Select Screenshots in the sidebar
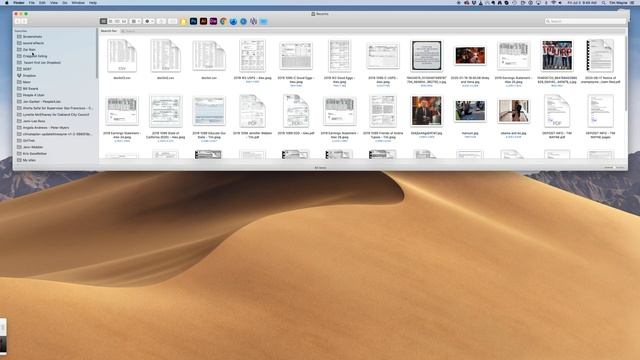640x360 pixels. coord(32,36)
